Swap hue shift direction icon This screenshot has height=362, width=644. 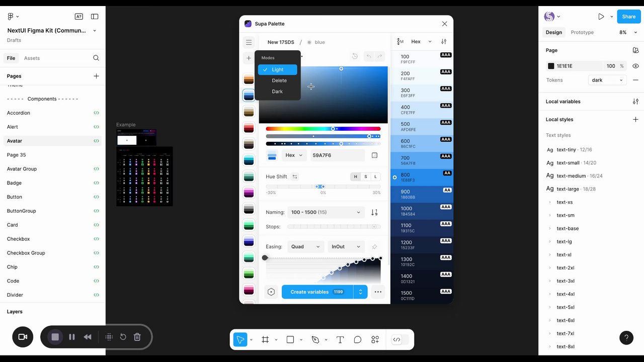click(x=295, y=176)
